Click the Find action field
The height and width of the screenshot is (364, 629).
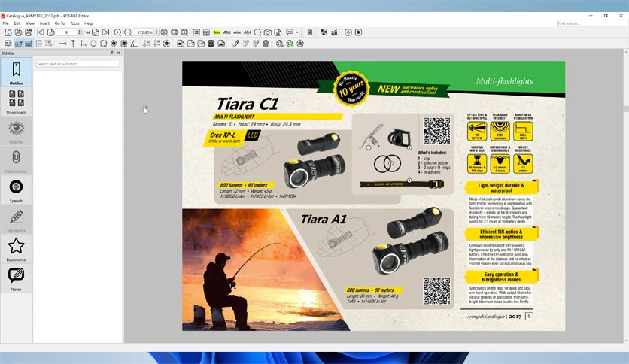(592, 23)
